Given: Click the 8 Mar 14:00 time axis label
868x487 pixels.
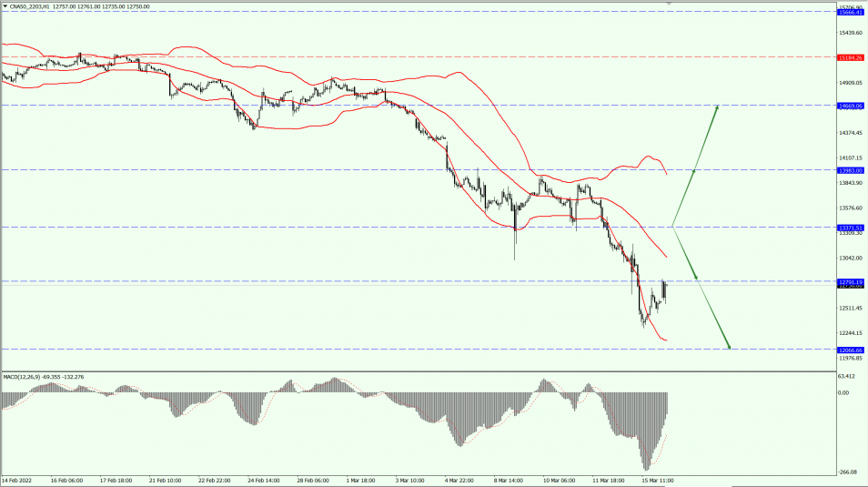Looking at the screenshot, I should click(509, 480).
